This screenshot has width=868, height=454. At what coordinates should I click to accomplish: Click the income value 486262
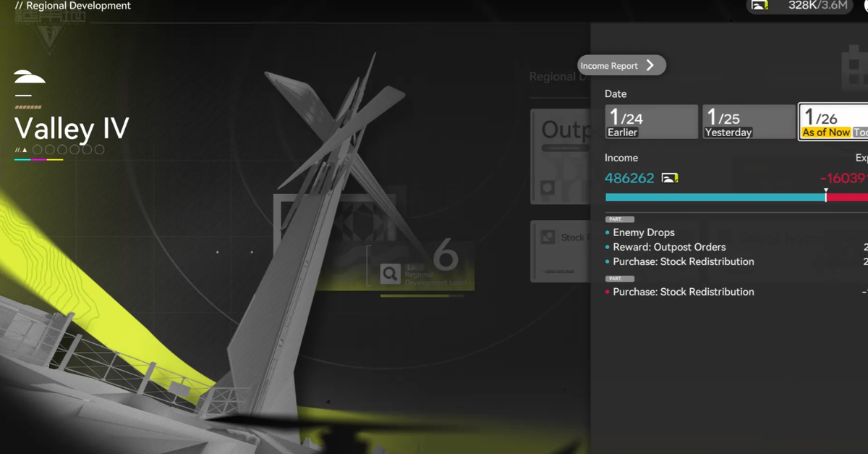pos(629,178)
